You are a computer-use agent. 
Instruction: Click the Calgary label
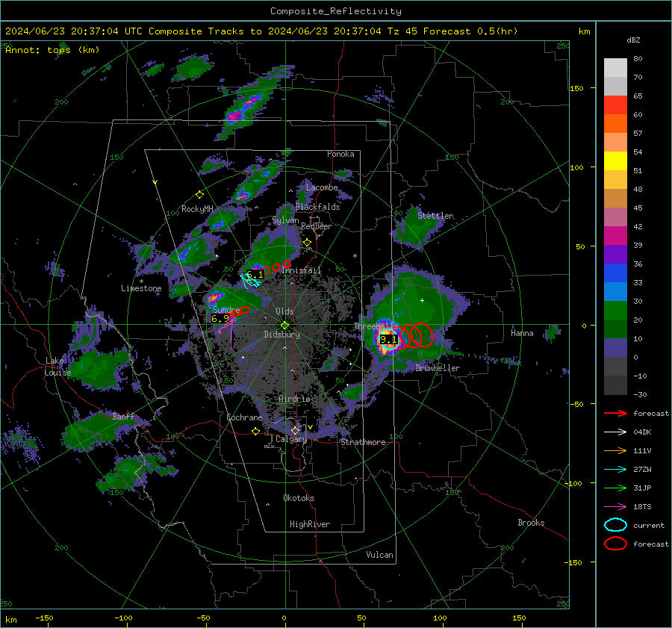pyautogui.click(x=291, y=439)
